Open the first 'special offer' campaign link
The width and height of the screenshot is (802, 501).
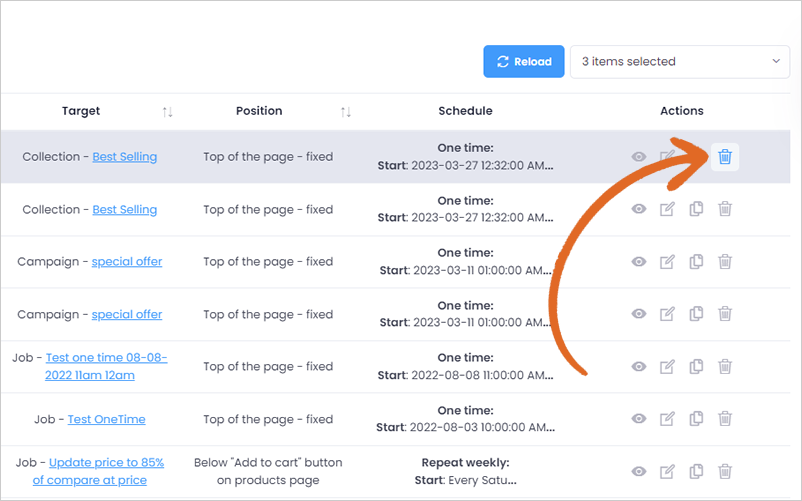pyautogui.click(x=127, y=261)
